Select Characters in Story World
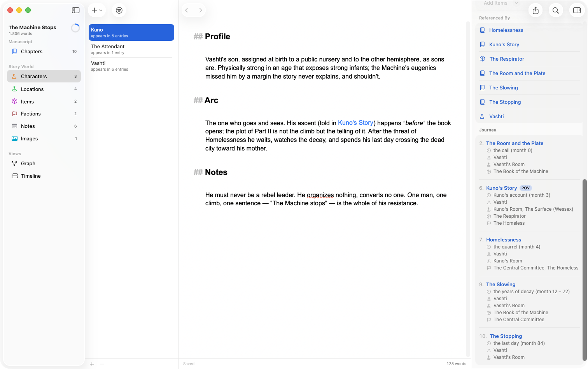Screen dimensions: 588x369 [44, 76]
